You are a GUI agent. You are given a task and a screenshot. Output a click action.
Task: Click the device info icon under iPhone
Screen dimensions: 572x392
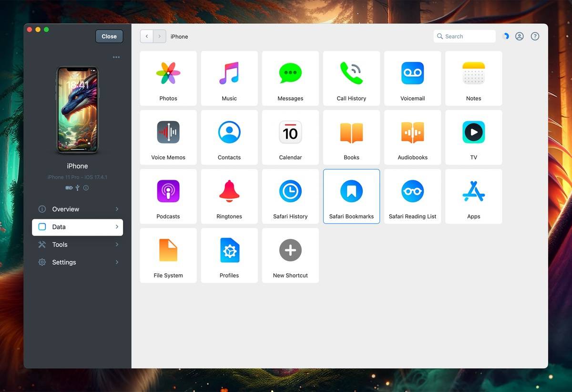(86, 188)
